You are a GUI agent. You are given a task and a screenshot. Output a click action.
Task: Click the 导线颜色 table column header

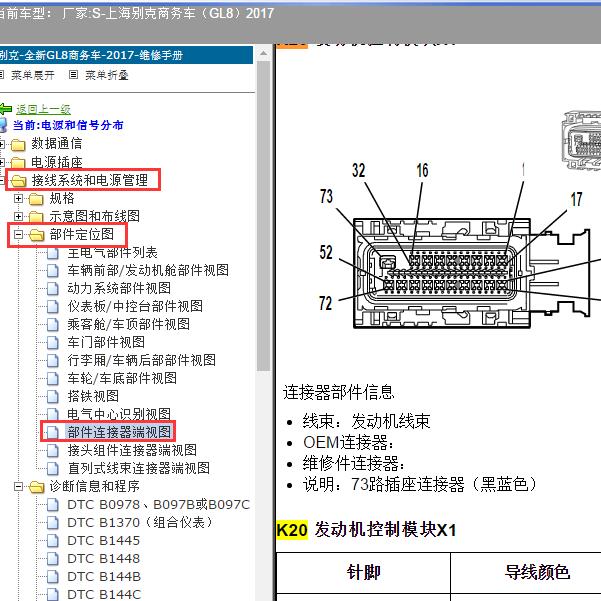[537, 573]
